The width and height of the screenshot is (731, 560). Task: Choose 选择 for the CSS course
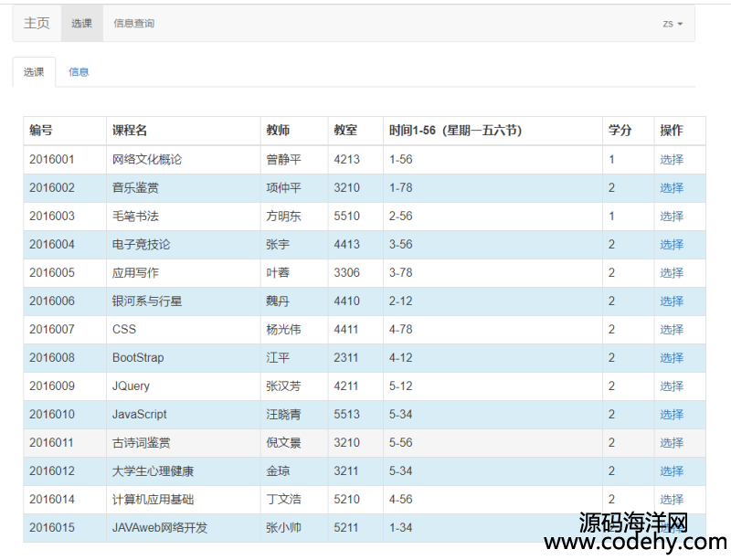(672, 330)
